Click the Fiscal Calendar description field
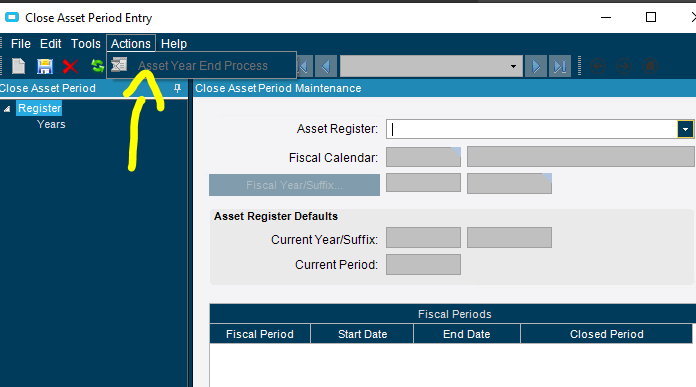This screenshot has height=387, width=696. click(581, 157)
